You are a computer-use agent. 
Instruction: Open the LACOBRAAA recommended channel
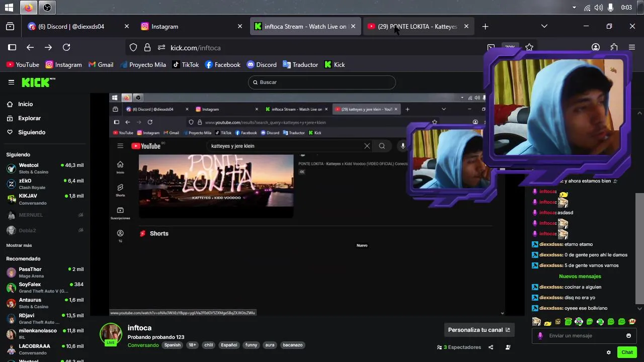[45, 349]
